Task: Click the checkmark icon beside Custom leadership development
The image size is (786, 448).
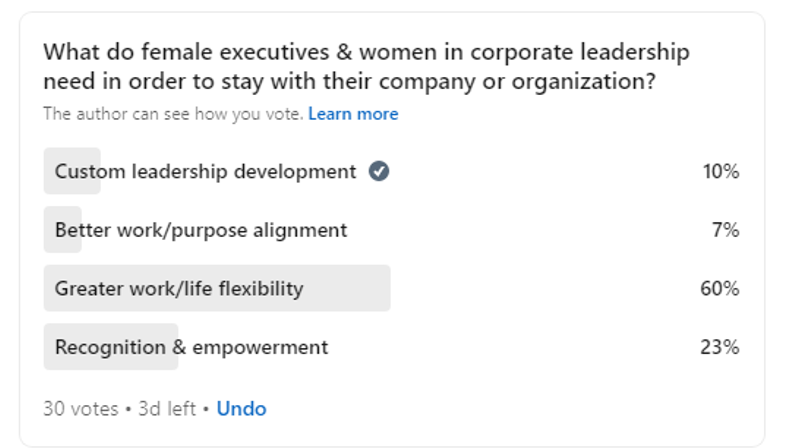Action: (x=379, y=171)
